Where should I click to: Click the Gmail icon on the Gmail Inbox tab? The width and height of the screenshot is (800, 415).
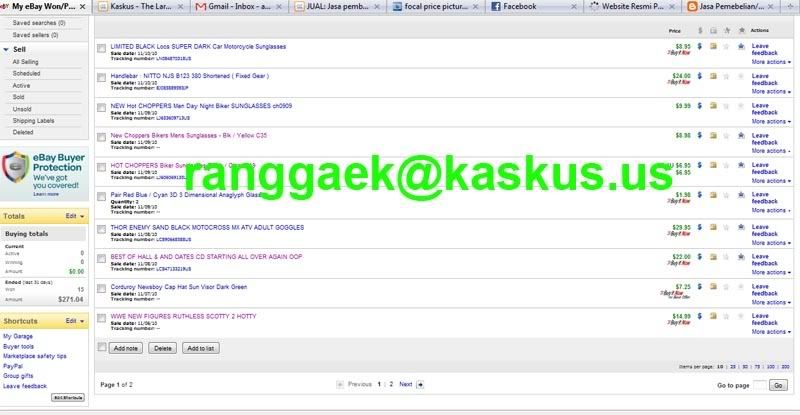201,7
